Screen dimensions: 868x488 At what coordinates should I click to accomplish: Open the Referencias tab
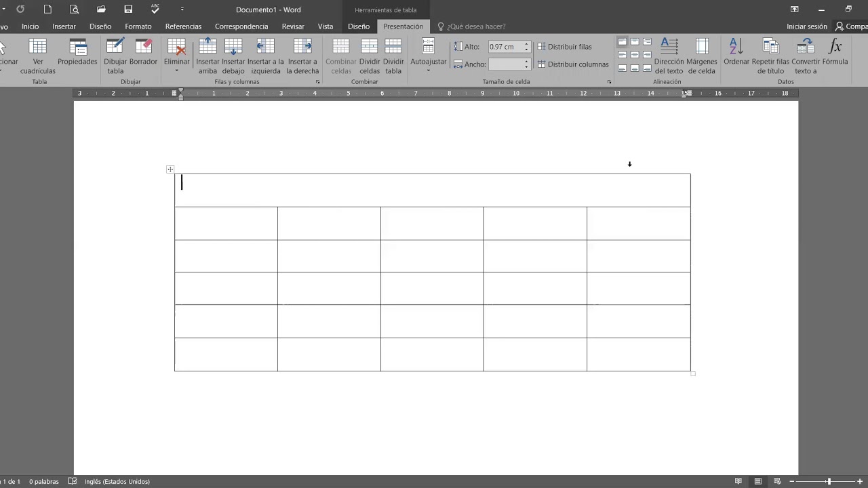pyautogui.click(x=183, y=26)
